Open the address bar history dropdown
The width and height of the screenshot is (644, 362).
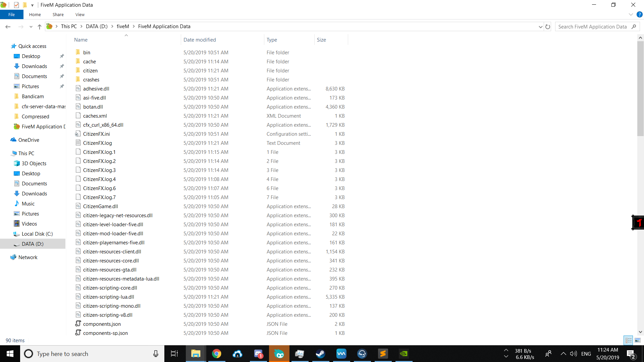click(x=540, y=26)
